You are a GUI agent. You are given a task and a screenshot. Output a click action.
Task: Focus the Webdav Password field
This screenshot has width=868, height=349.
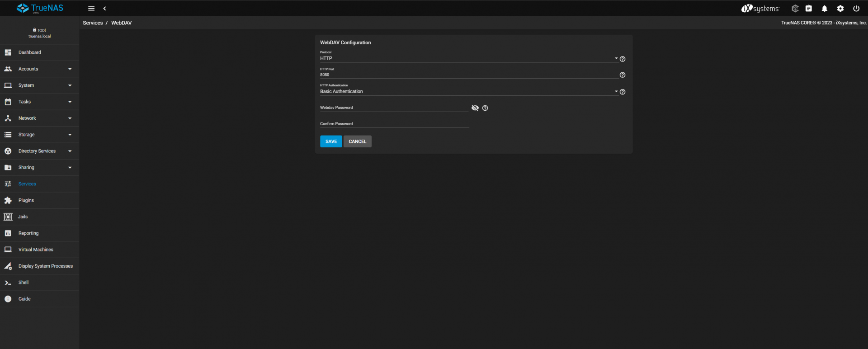click(394, 108)
